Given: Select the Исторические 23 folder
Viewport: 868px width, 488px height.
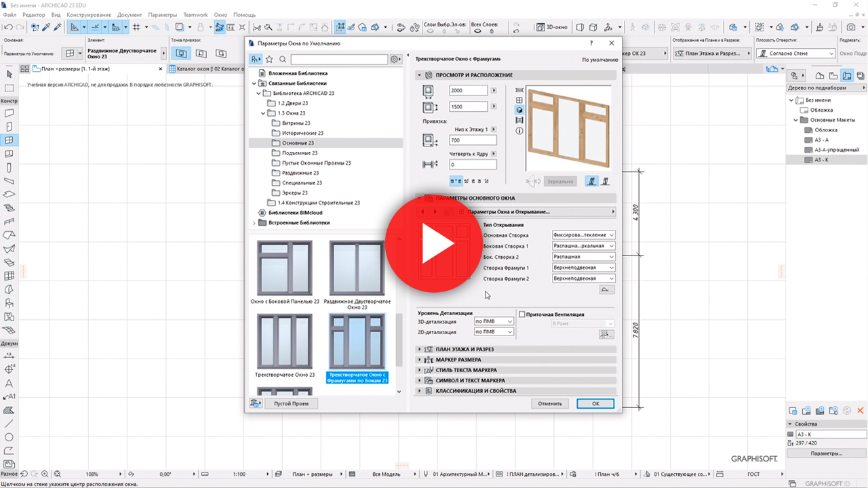Looking at the screenshot, I should [x=302, y=133].
